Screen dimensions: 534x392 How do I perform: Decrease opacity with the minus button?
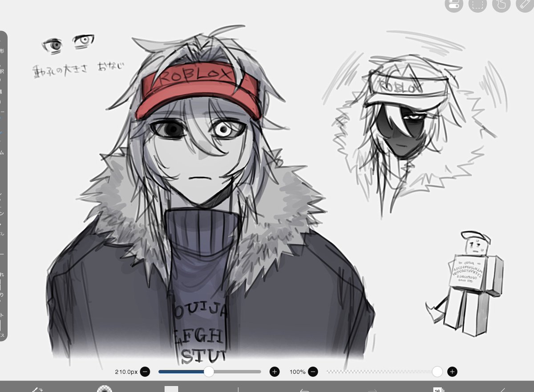313,372
